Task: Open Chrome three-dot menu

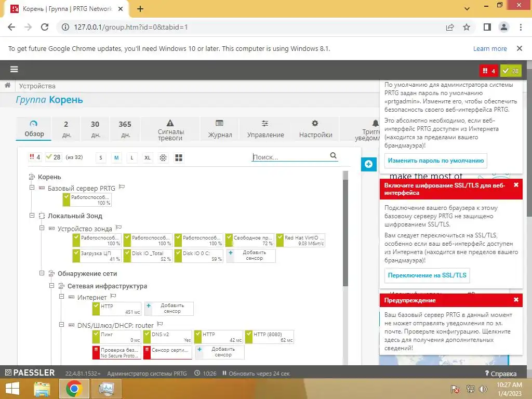Action: pyautogui.click(x=521, y=27)
